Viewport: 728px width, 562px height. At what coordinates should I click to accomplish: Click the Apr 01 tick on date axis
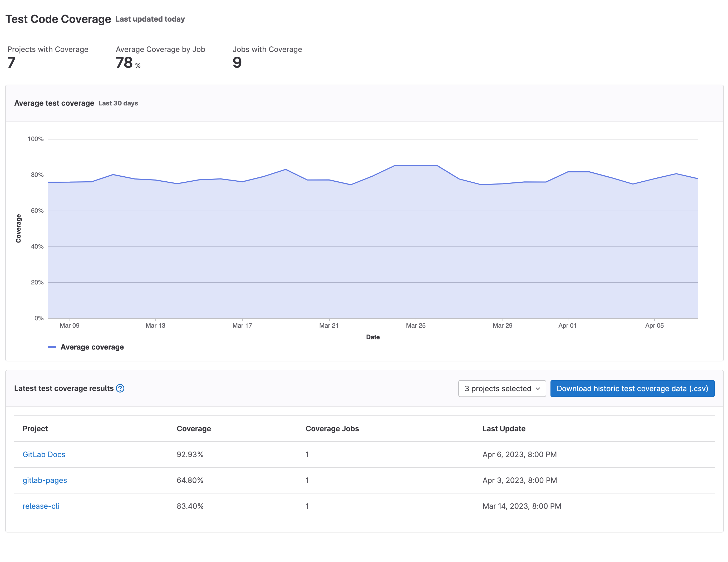pyautogui.click(x=567, y=325)
